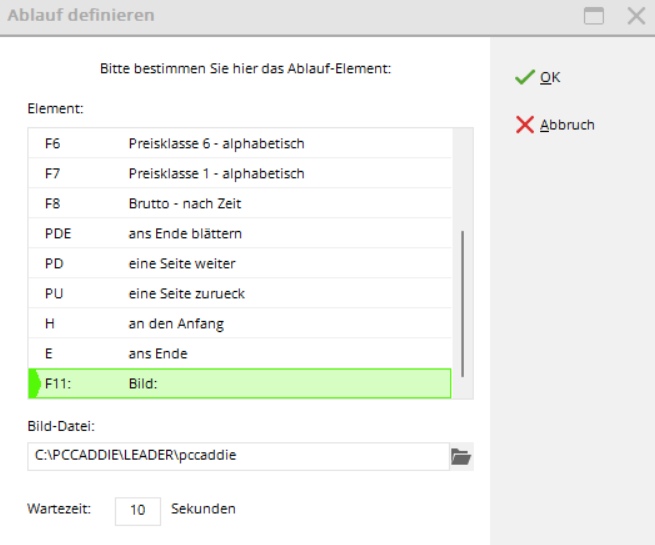Open the Bild-Datei folder browse icon

(x=460, y=457)
